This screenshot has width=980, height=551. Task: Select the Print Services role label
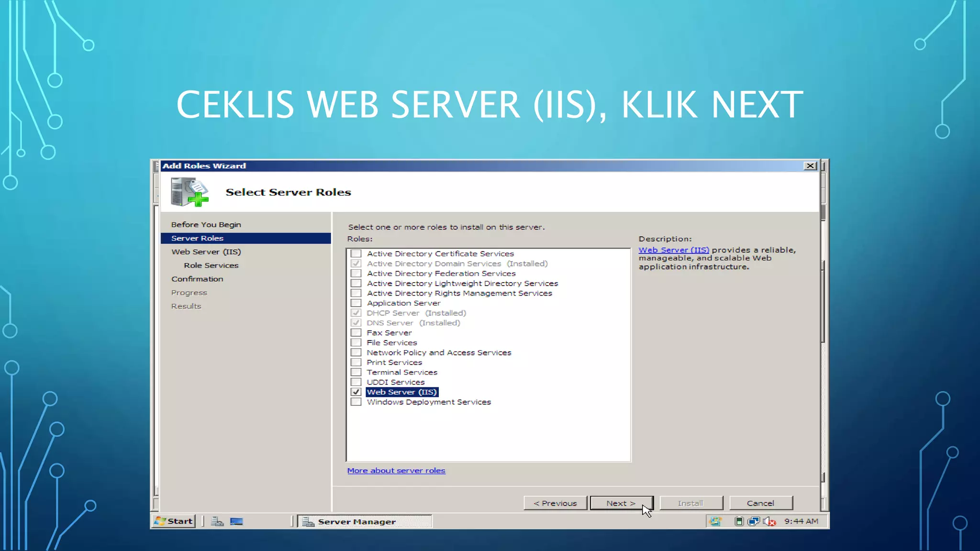394,363
